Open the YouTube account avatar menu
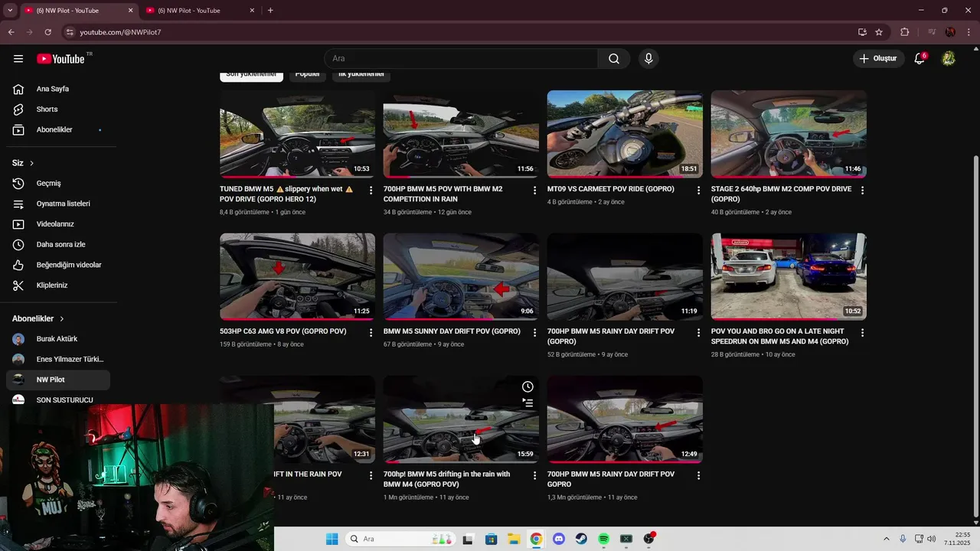 pyautogui.click(x=949, y=59)
